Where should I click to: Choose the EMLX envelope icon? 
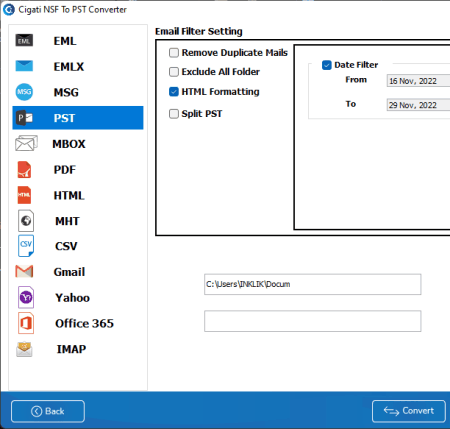tap(24, 66)
